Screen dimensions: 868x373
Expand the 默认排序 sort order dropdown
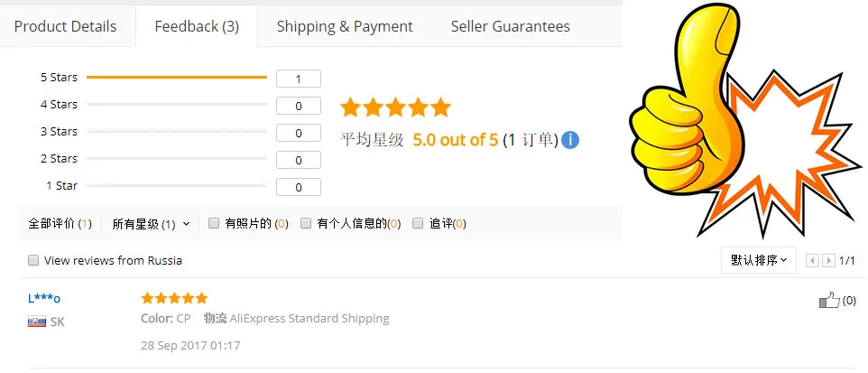click(x=759, y=260)
